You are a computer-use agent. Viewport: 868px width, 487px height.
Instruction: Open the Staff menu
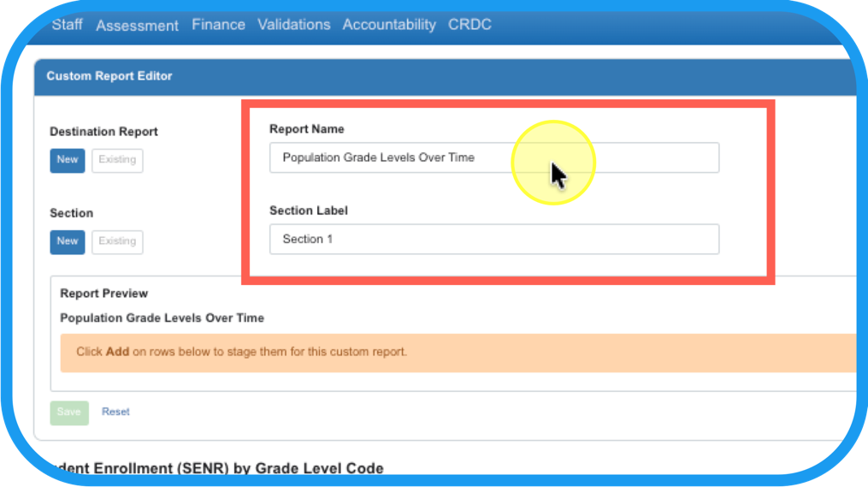[x=67, y=24]
